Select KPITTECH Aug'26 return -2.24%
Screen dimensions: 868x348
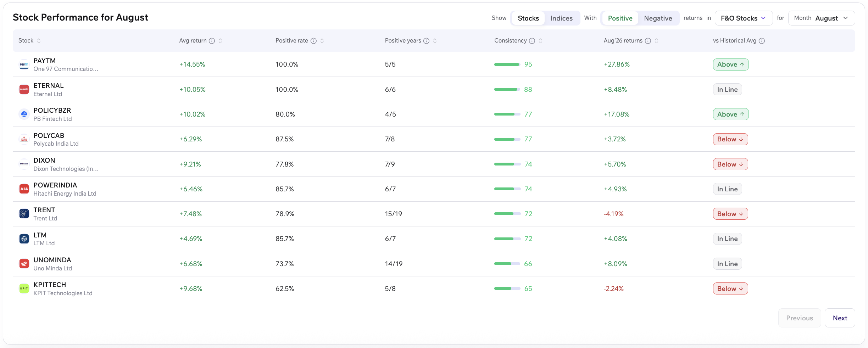(613, 288)
